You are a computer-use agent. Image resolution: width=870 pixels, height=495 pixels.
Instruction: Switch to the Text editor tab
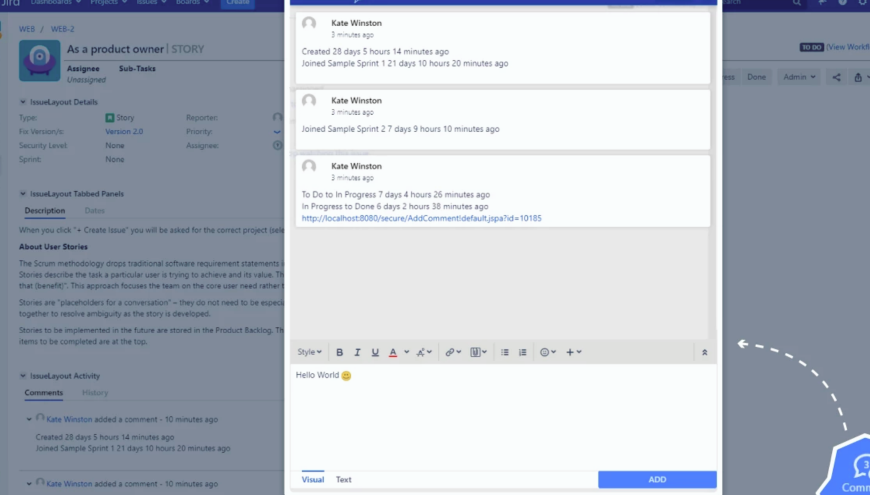point(343,479)
